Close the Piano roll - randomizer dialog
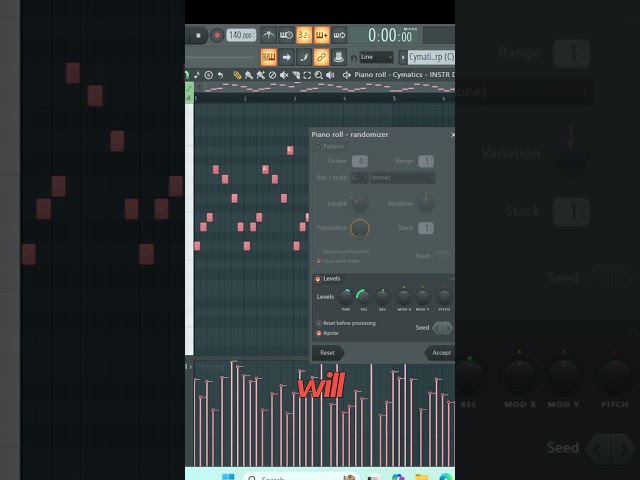Viewport: 640px width, 480px height. (452, 135)
